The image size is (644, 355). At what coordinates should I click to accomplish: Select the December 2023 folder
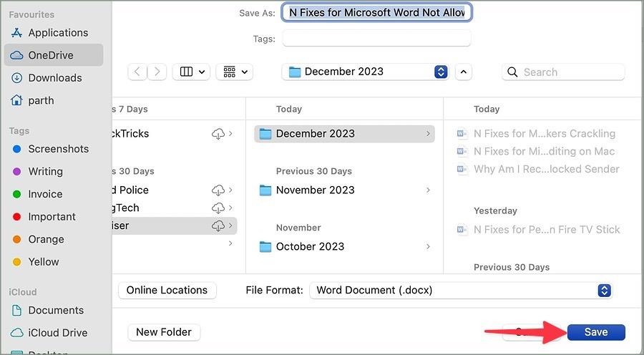point(345,134)
